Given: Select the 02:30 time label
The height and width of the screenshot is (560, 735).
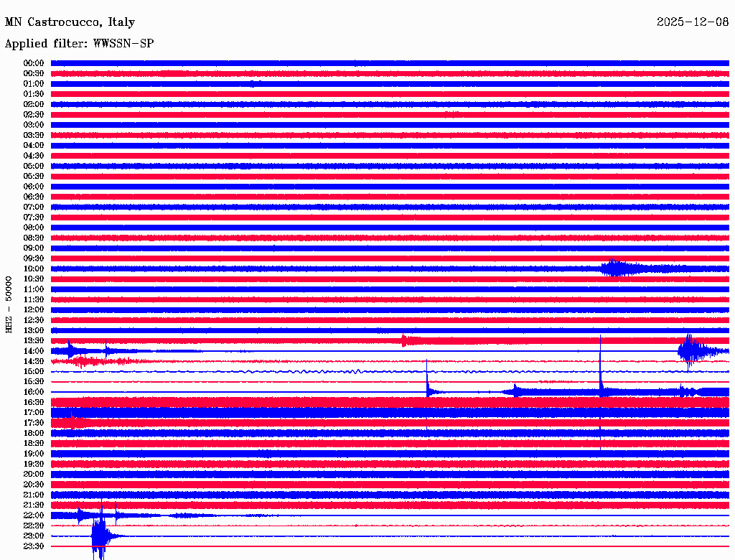Looking at the screenshot, I should click(x=34, y=114).
